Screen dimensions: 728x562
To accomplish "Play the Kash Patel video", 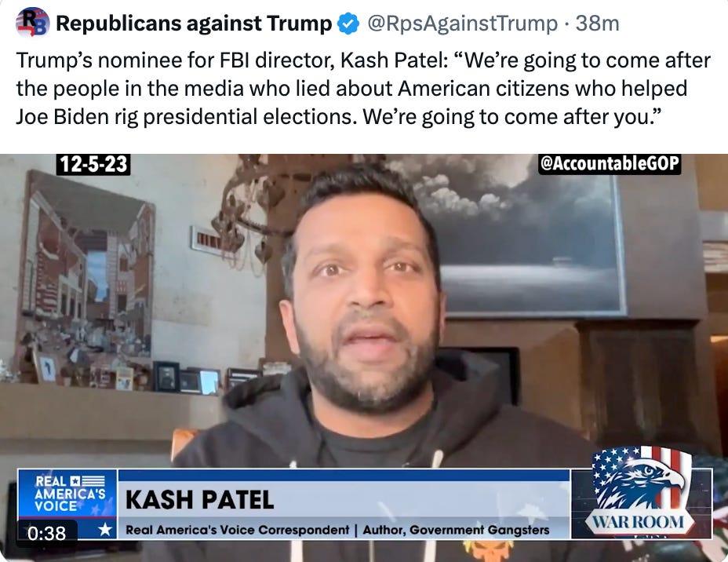I will 364,358.
